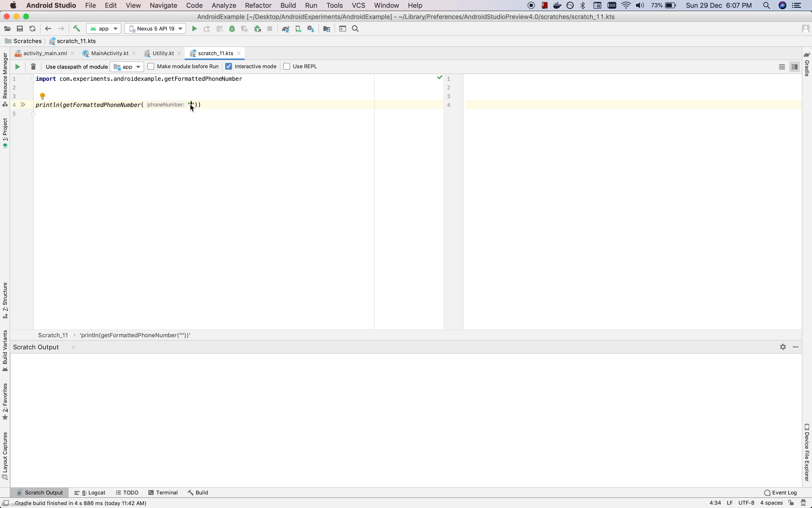Open the 4 spaces indent selector
This screenshot has height=508, width=812.
tap(771, 503)
